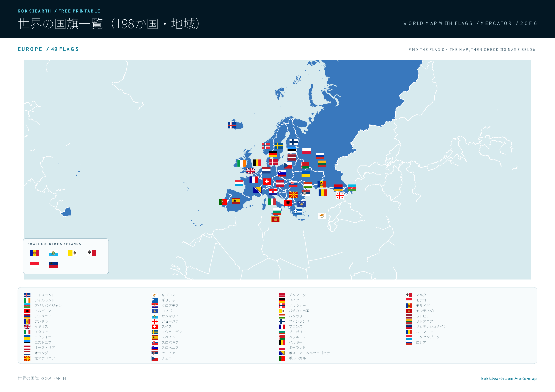555x392 pixels.
Task: Select the Andorra flag in the small countries box
Action: 34,253
